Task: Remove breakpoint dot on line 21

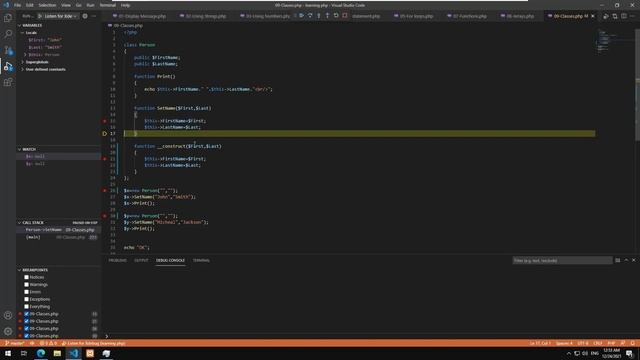Action: tap(104, 159)
